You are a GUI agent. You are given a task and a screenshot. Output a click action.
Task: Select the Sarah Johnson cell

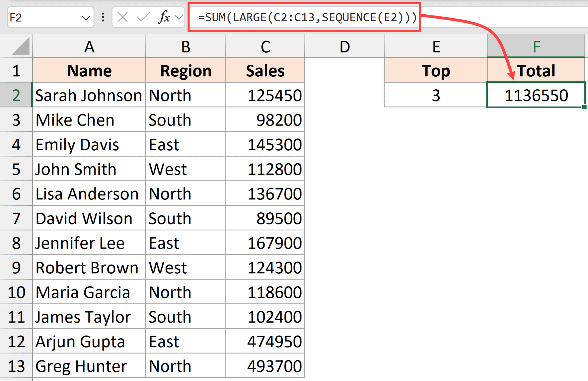89,95
